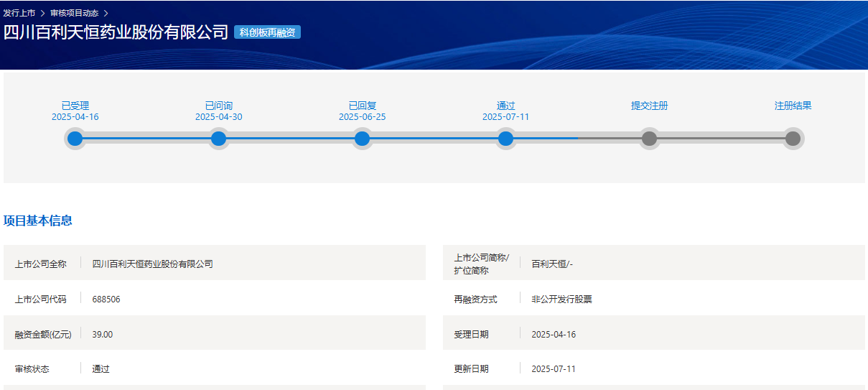Open 审核项目动态 breadcrumb link
This screenshot has height=390, width=868.
(x=74, y=13)
